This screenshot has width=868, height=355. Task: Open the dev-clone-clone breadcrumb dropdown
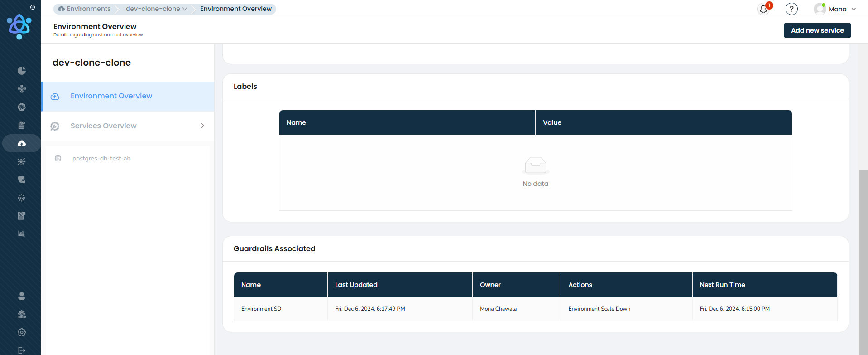point(156,9)
